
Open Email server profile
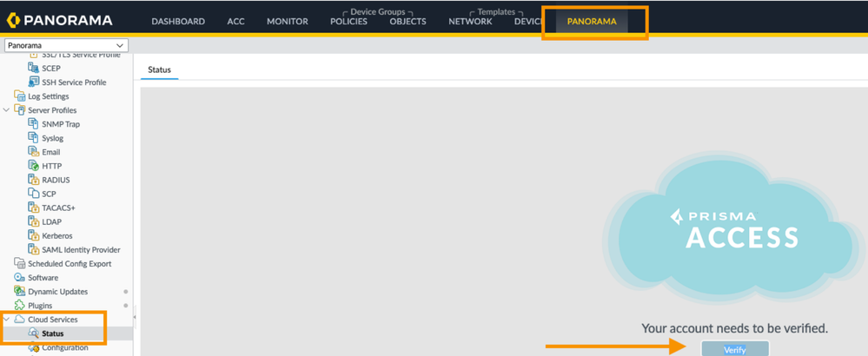point(51,152)
